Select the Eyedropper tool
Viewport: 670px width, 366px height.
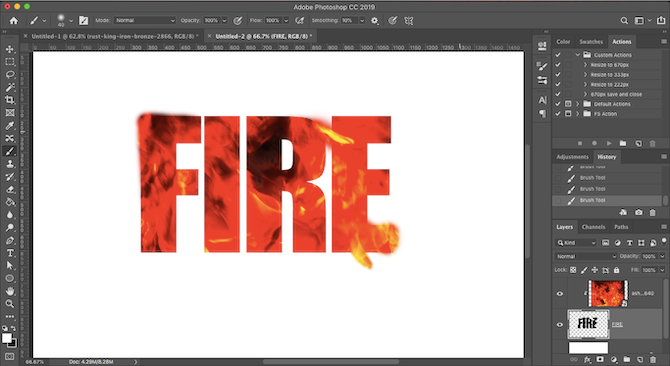10,126
